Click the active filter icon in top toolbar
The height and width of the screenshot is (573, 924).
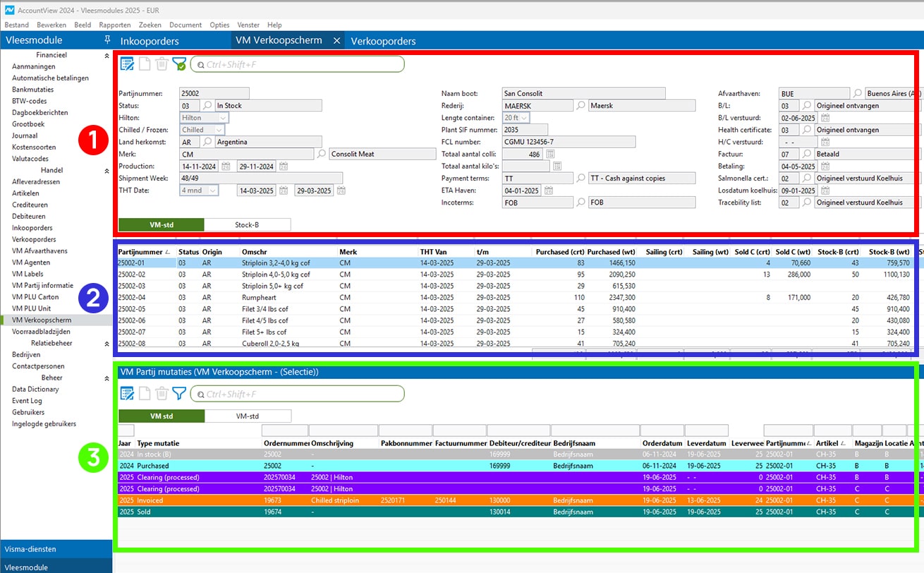click(179, 64)
